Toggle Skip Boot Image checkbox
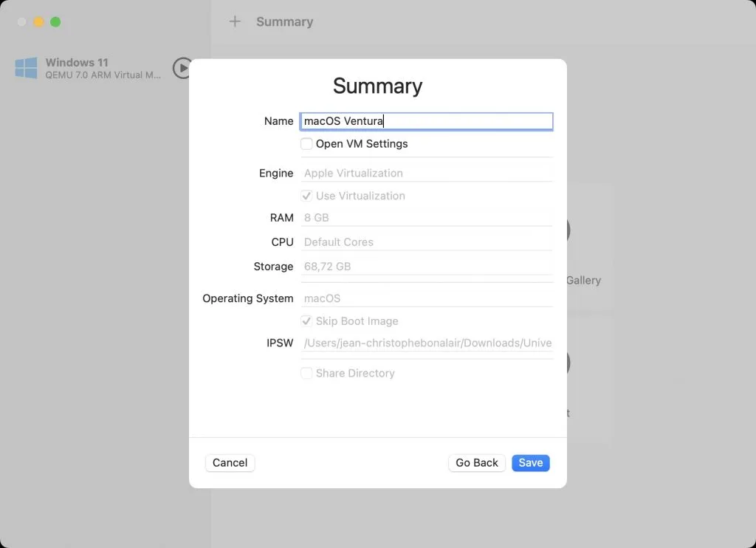This screenshot has height=548, width=756. tap(306, 321)
